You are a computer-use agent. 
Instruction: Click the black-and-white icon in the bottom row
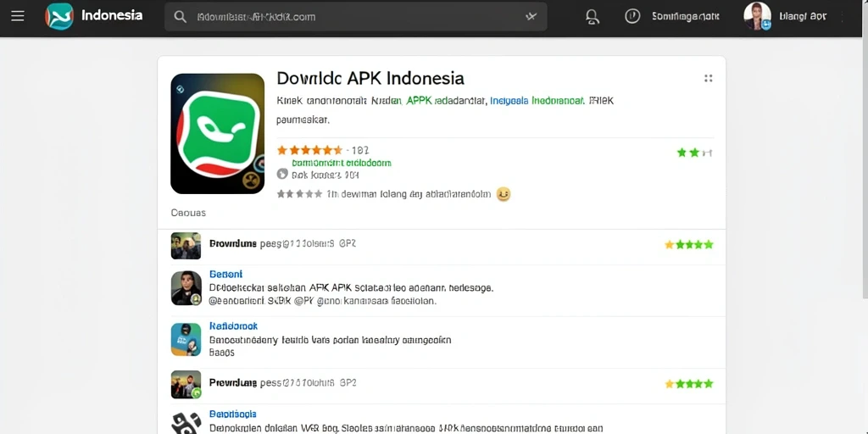pyautogui.click(x=186, y=423)
